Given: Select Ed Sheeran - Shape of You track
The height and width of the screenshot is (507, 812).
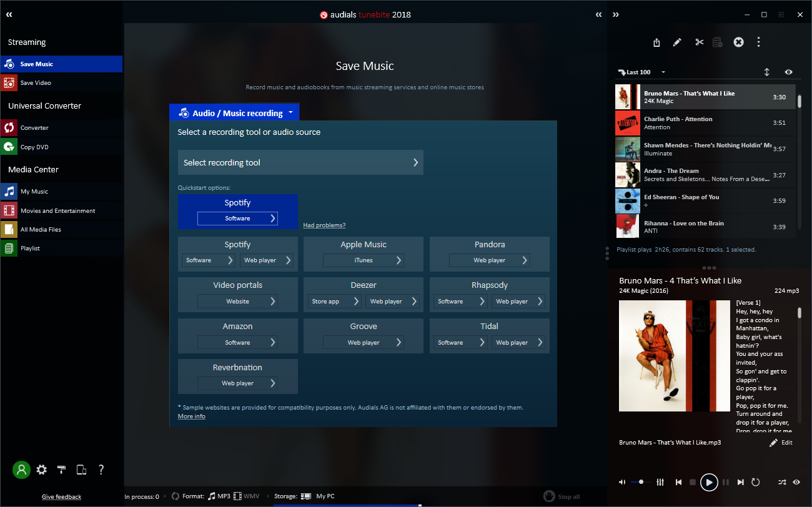Looking at the screenshot, I should [705, 201].
